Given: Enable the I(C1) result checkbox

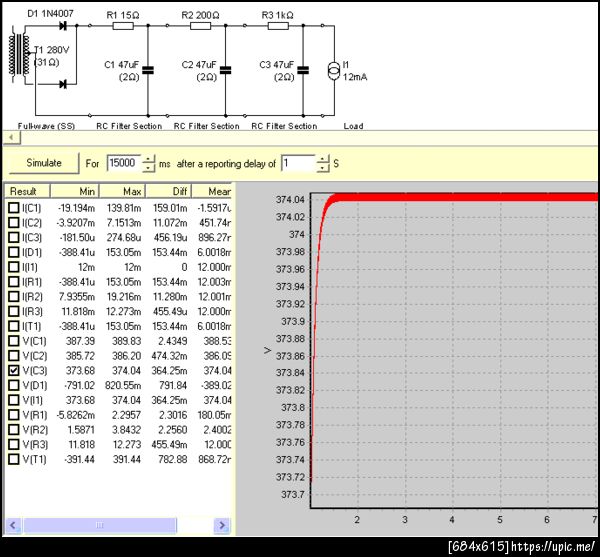Looking at the screenshot, I should (x=14, y=208).
